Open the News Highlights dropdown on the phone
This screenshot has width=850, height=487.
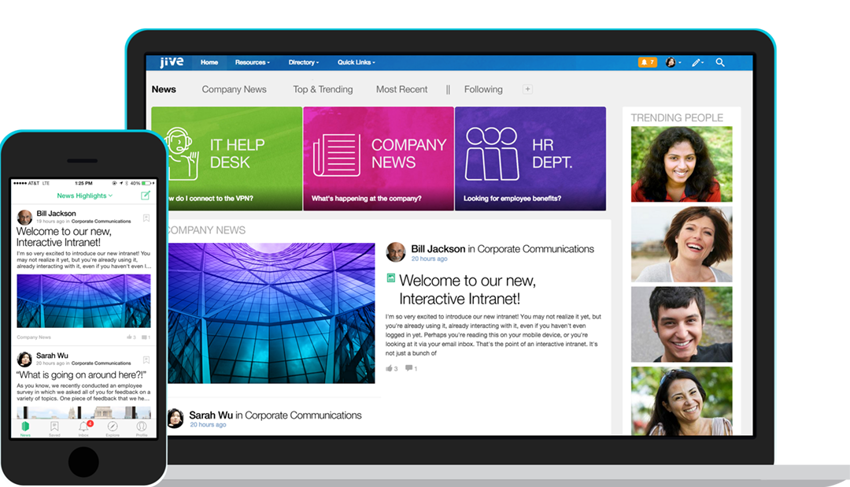click(84, 196)
